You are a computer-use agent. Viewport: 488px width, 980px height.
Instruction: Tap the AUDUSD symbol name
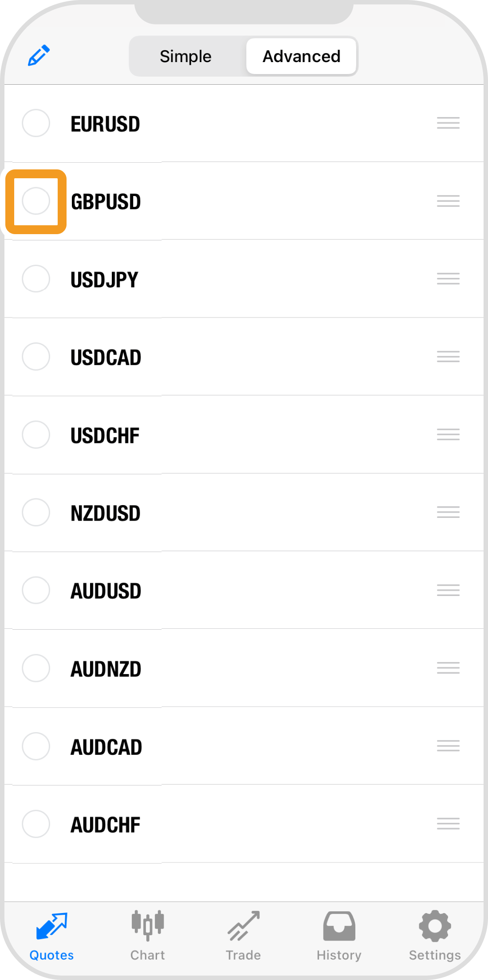click(x=106, y=591)
